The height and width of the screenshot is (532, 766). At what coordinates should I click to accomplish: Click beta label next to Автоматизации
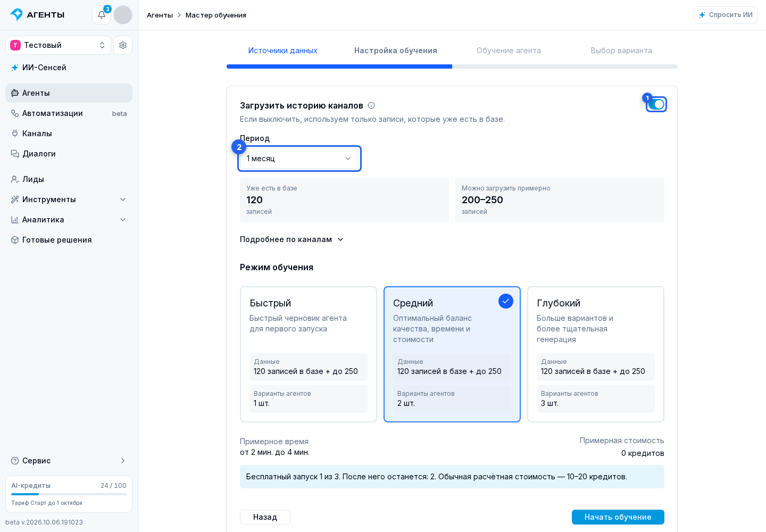click(x=120, y=113)
